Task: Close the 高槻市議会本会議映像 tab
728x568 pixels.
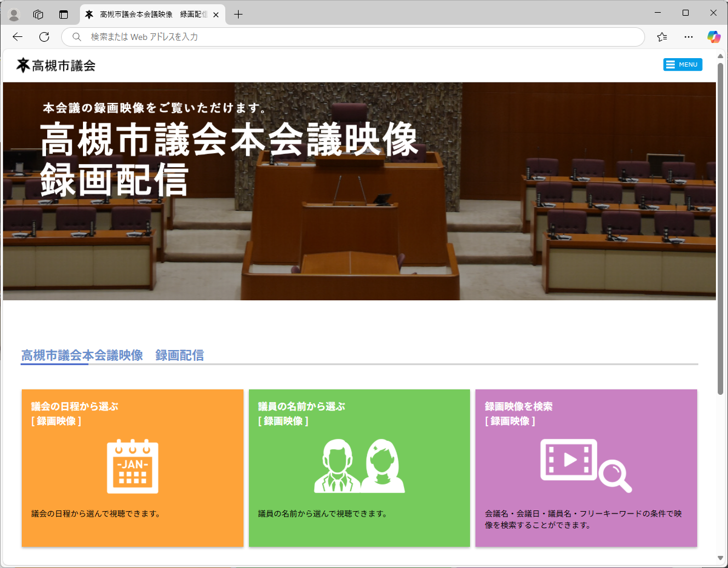Action: point(216,15)
